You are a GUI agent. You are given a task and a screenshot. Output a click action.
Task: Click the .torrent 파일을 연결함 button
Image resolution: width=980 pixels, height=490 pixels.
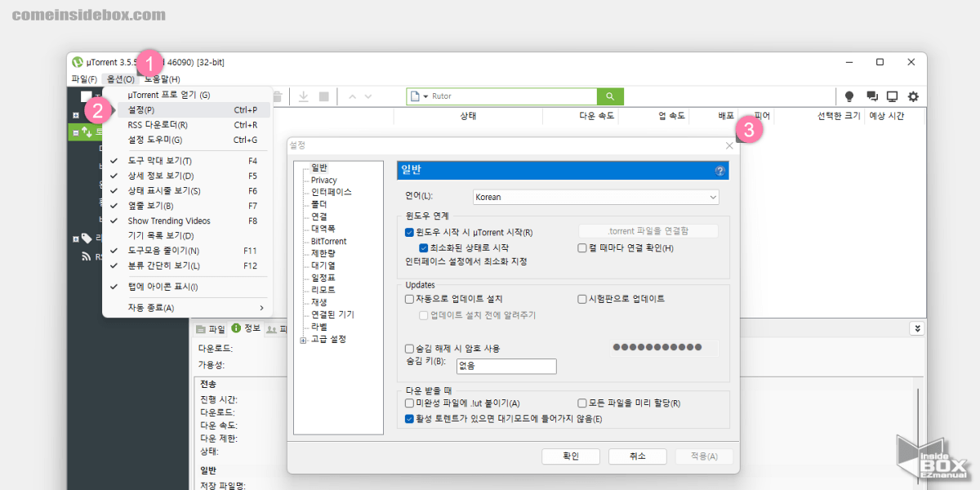[648, 231]
